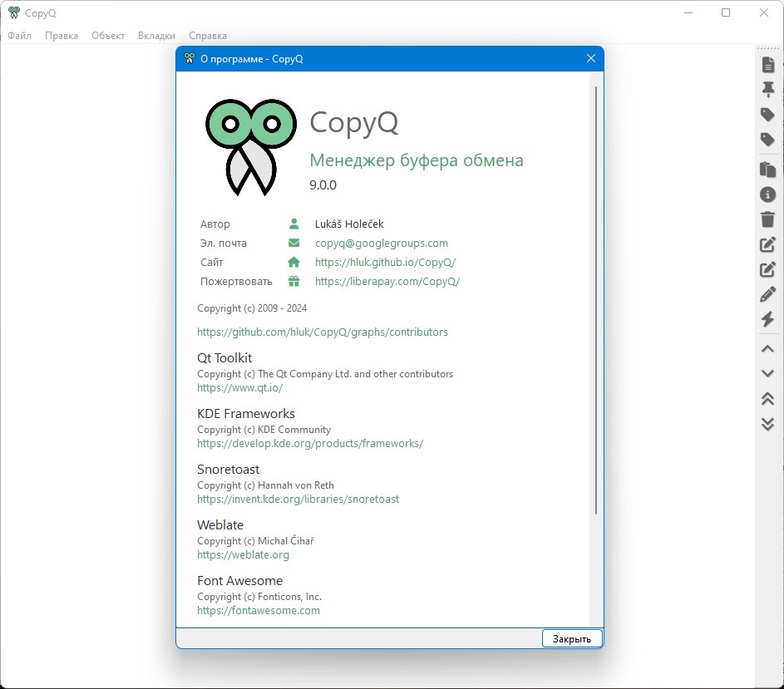Open the GitHub contributors link
The width and height of the screenshot is (784, 689).
coord(323,332)
